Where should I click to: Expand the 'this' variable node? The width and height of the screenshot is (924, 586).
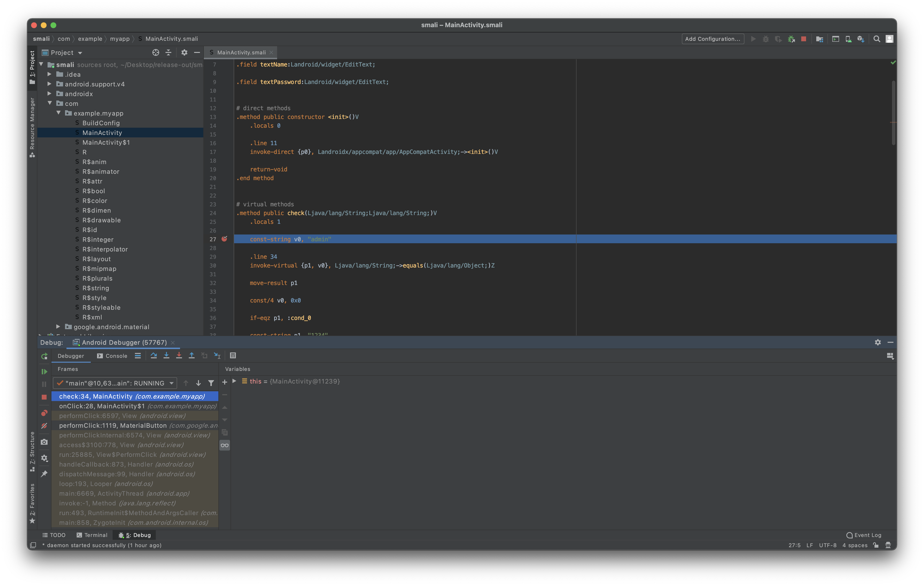pos(234,381)
